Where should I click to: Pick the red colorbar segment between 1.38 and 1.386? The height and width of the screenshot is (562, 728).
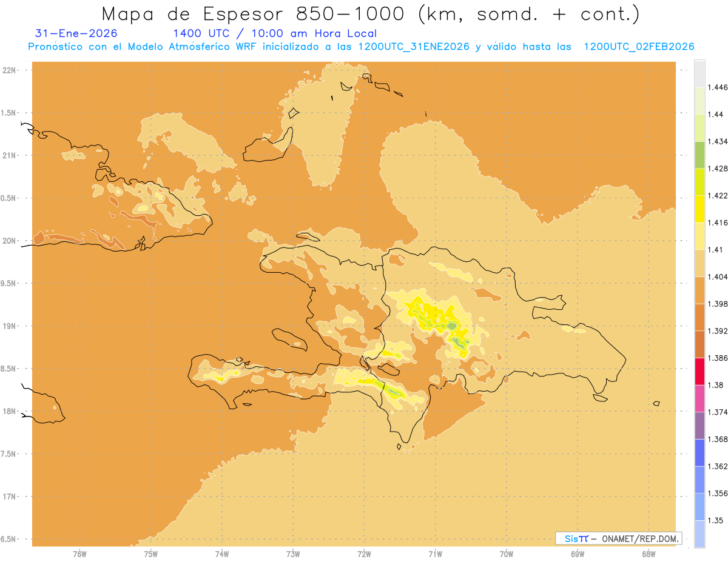(x=699, y=371)
